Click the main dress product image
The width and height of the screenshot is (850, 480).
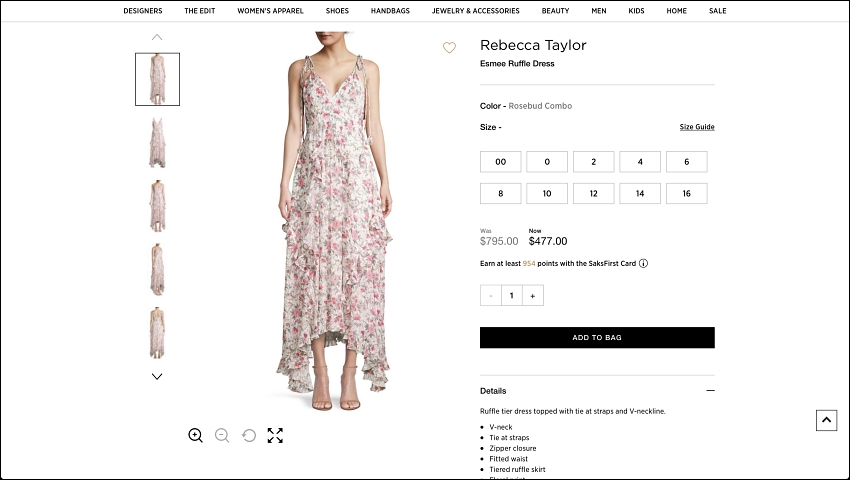(335, 221)
